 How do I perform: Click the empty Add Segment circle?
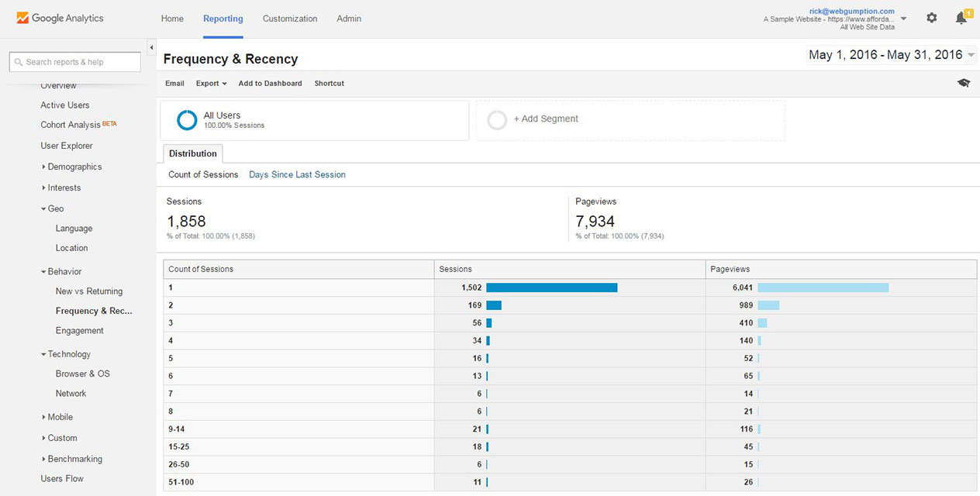click(x=497, y=120)
